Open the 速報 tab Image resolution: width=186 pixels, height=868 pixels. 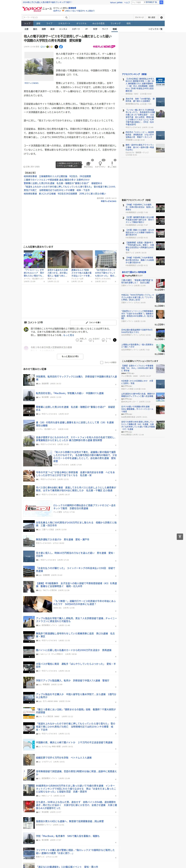tap(38, 24)
